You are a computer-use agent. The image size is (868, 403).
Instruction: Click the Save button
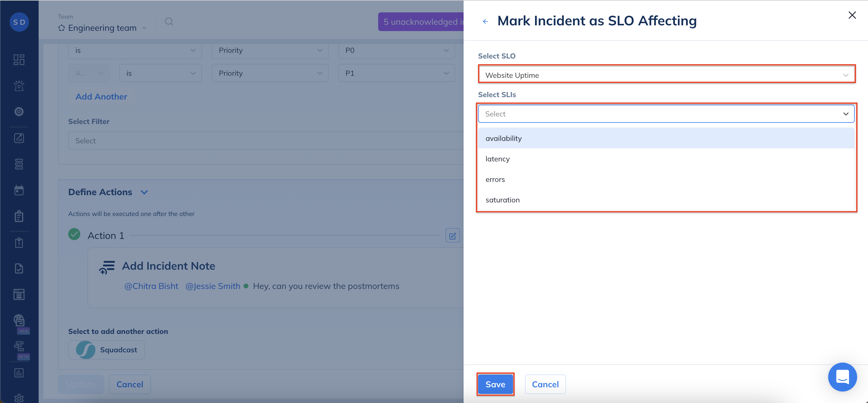495,384
